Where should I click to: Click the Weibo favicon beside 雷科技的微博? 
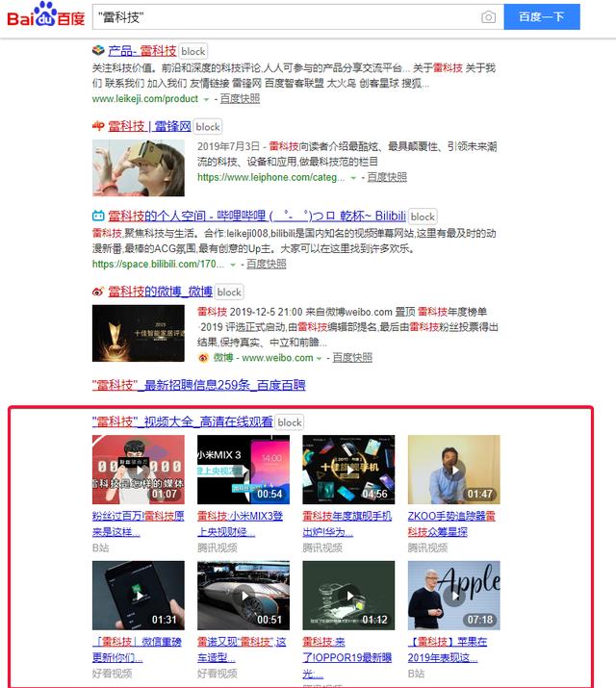click(98, 291)
